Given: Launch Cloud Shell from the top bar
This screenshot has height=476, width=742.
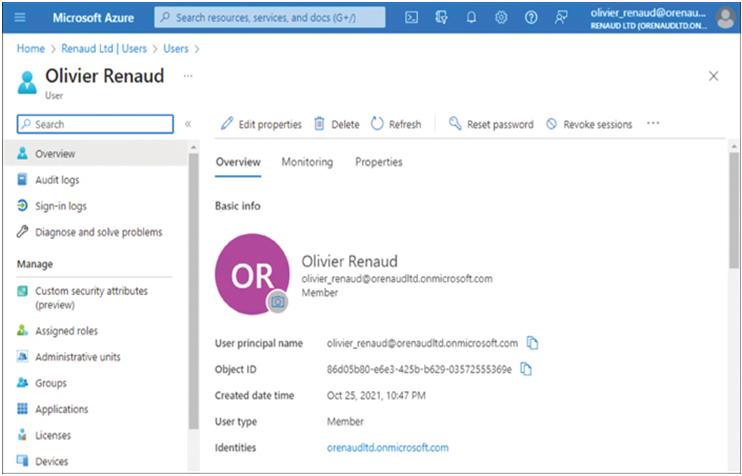Looking at the screenshot, I should tap(411, 18).
